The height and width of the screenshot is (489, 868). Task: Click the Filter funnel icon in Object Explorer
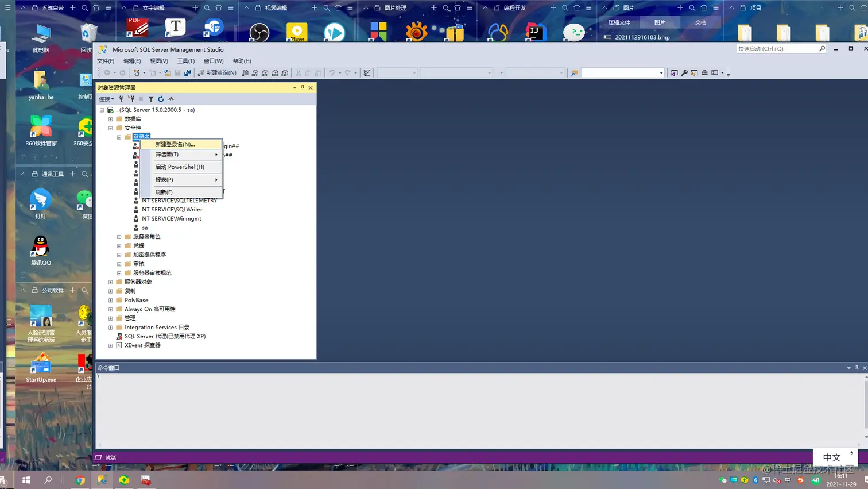pyautogui.click(x=151, y=99)
